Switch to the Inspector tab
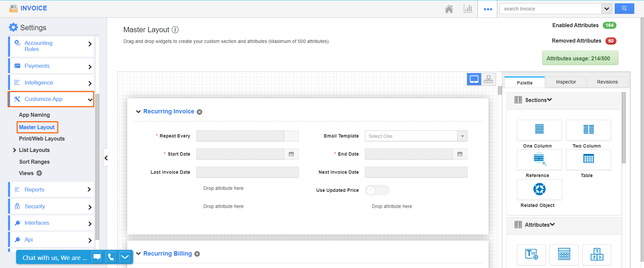The height and width of the screenshot is (268, 644). 566,82
